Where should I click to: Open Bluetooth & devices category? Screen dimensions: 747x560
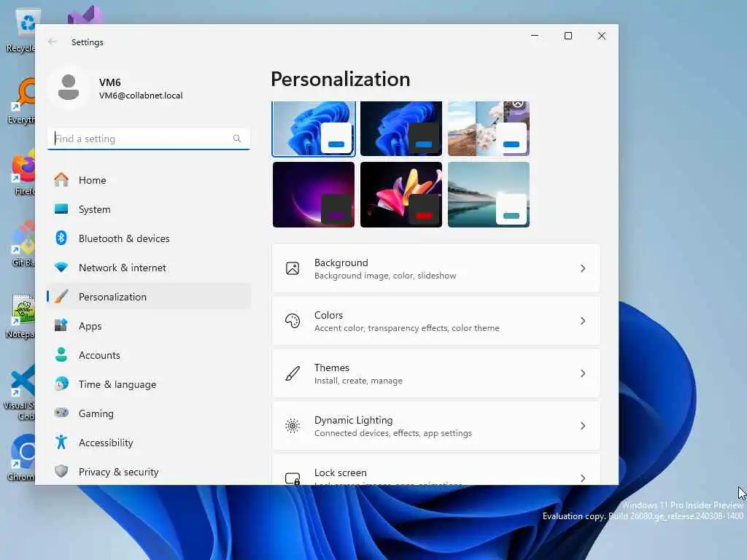pos(149,238)
